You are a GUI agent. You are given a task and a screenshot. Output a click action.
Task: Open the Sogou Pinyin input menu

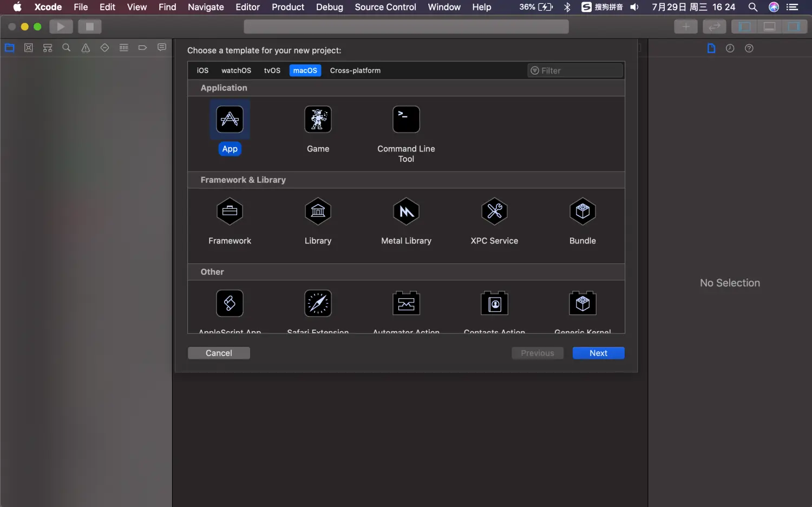click(x=601, y=7)
